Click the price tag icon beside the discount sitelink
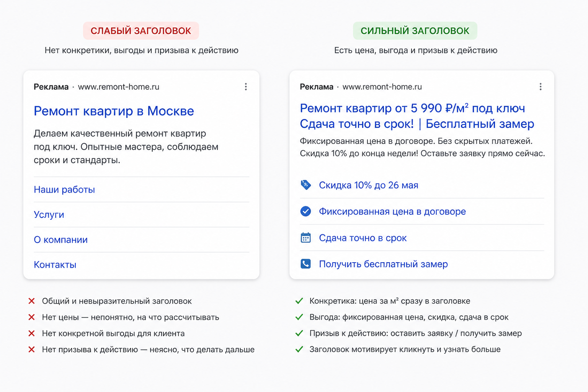Image resolution: width=588 pixels, height=392 pixels. point(305,185)
